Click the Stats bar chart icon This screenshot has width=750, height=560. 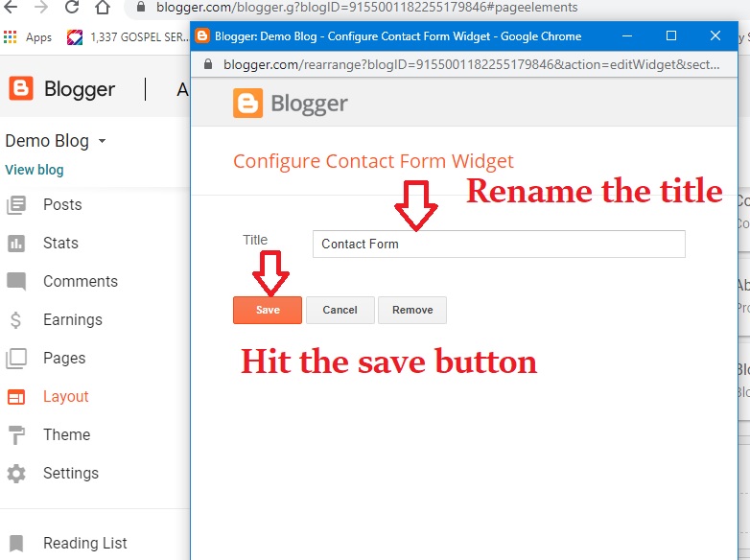tap(16, 244)
